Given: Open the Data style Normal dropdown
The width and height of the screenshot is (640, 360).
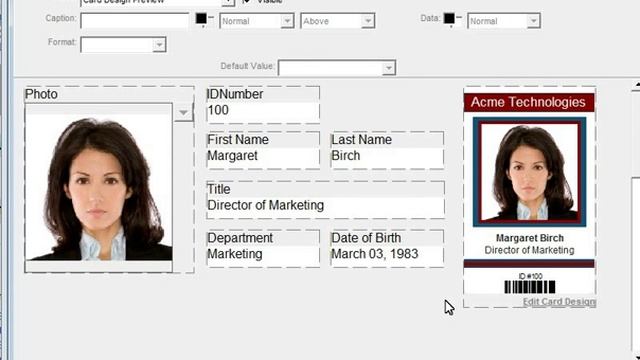Looking at the screenshot, I should [504, 21].
